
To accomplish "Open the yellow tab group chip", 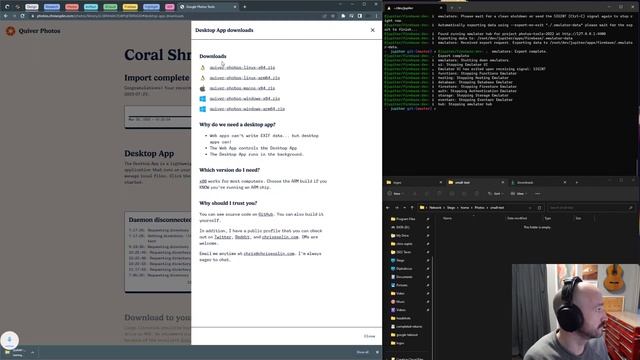I will tap(130, 7).
